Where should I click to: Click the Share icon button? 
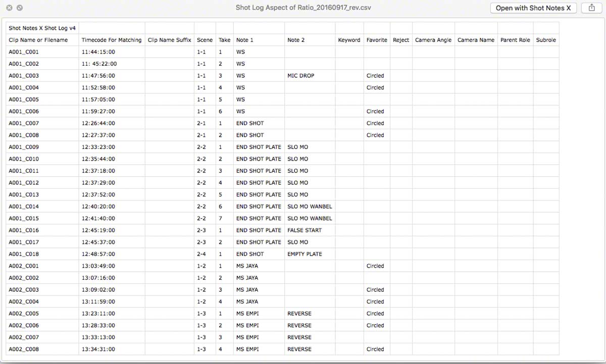[591, 8]
